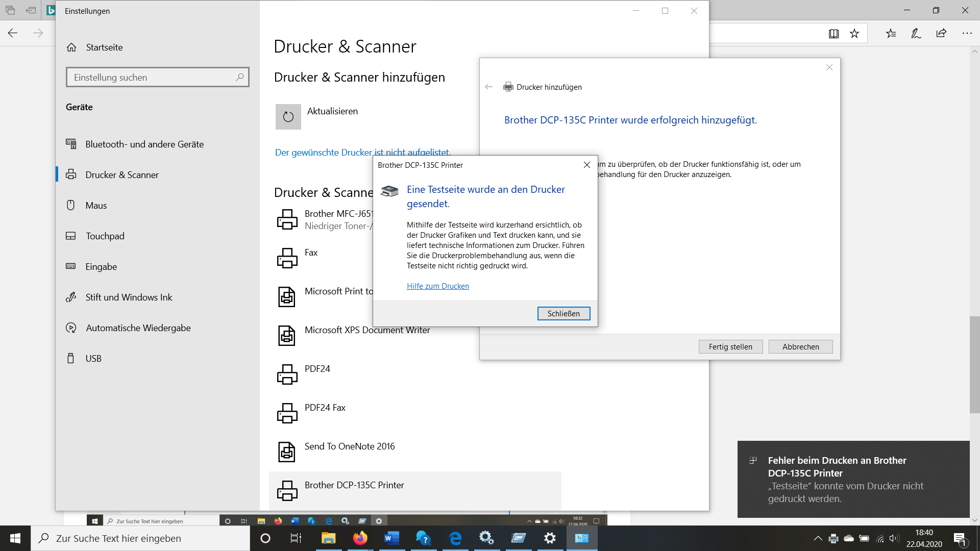Open the gear Settings icon in the taskbar
Screen dimensions: 980x551
coord(550,538)
